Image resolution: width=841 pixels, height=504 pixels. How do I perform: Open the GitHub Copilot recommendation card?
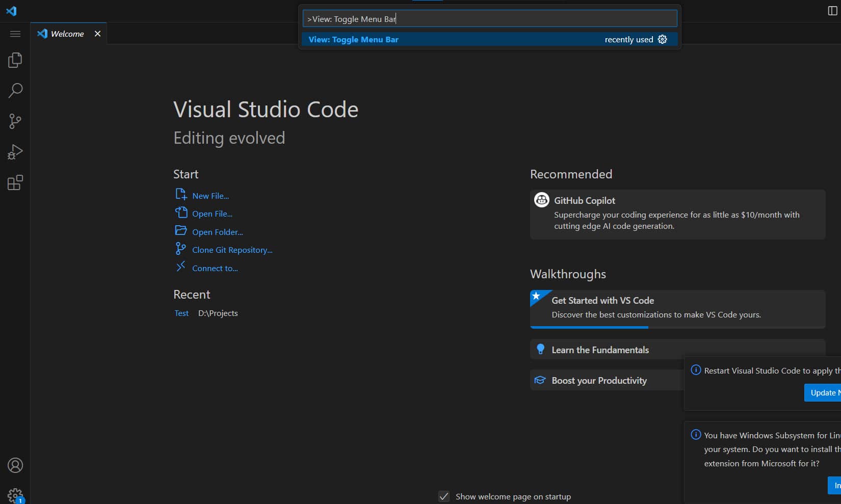(677, 215)
